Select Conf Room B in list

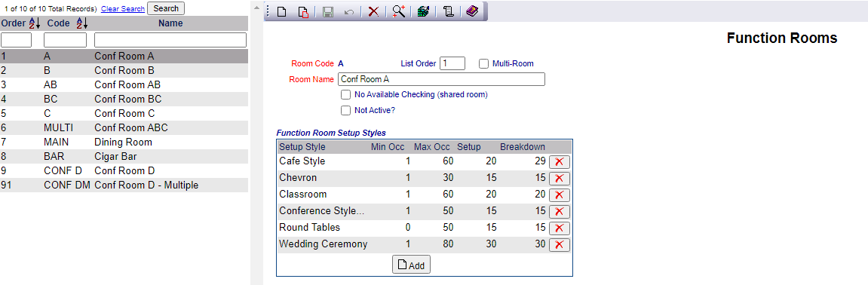124,70
